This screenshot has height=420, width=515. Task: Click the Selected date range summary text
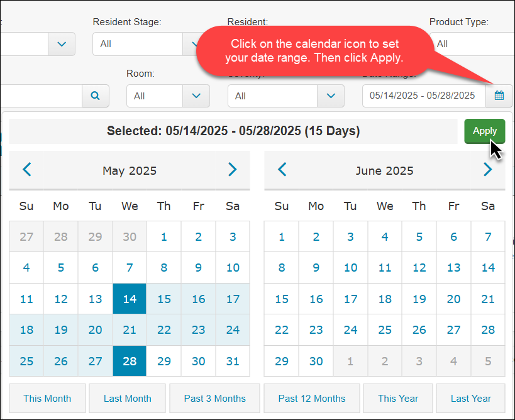point(233,131)
